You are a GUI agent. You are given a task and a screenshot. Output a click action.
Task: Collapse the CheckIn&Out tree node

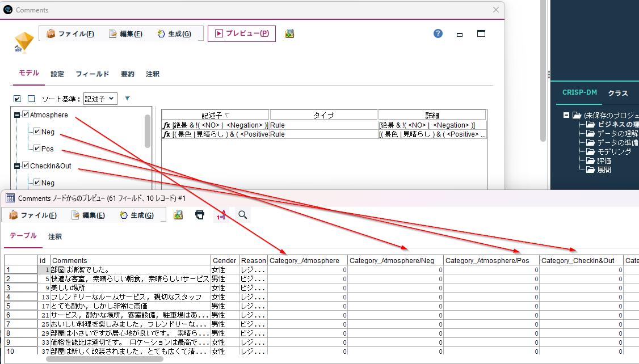coord(17,166)
